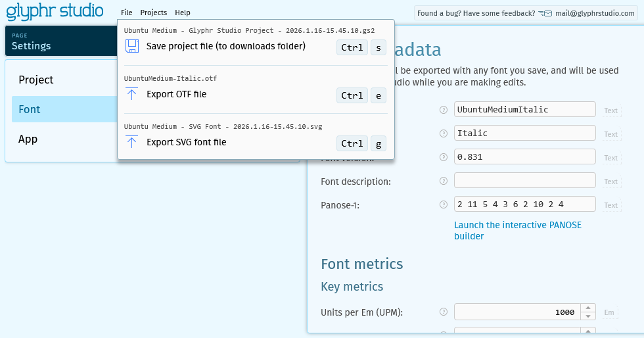Click the Font metrics heading

(362, 264)
